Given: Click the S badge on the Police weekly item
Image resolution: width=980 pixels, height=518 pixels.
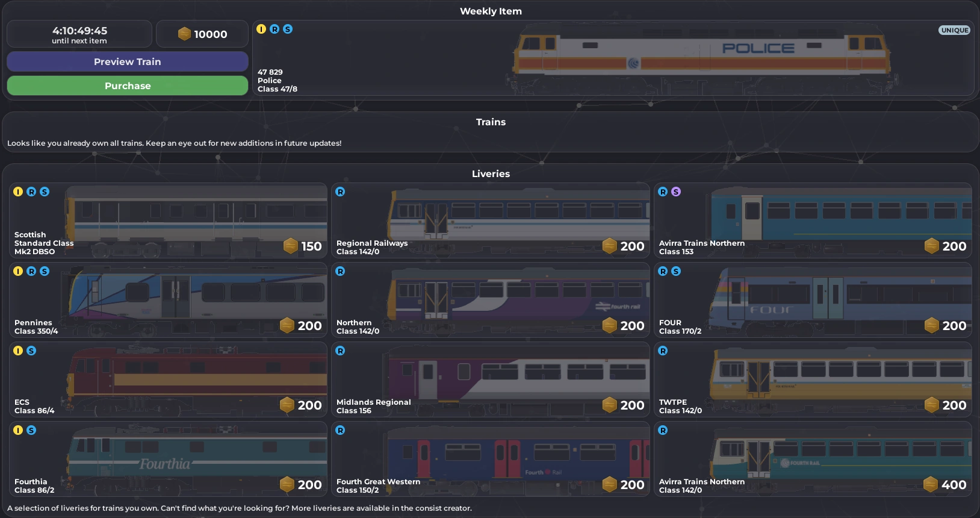Looking at the screenshot, I should [288, 29].
